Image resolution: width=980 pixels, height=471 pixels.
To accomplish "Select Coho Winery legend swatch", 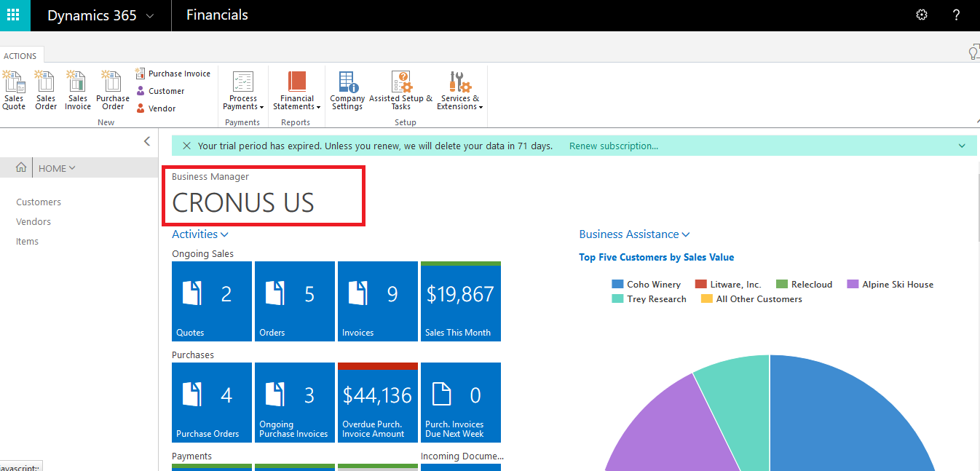I will (617, 285).
